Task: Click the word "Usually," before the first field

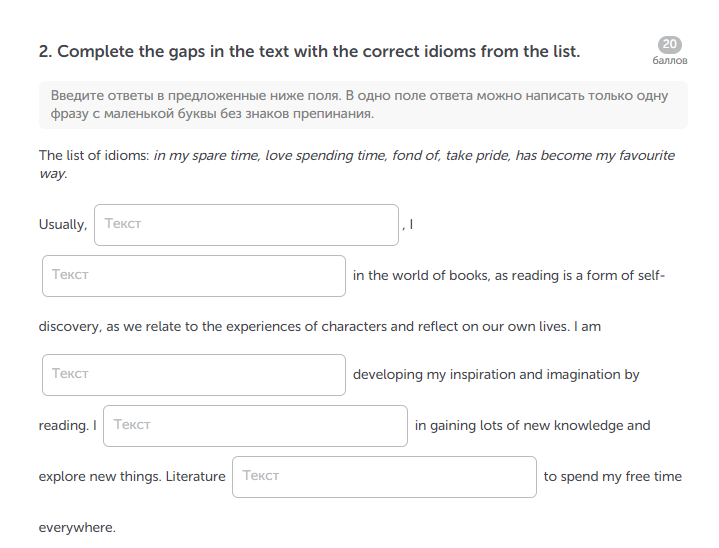Action: [63, 225]
